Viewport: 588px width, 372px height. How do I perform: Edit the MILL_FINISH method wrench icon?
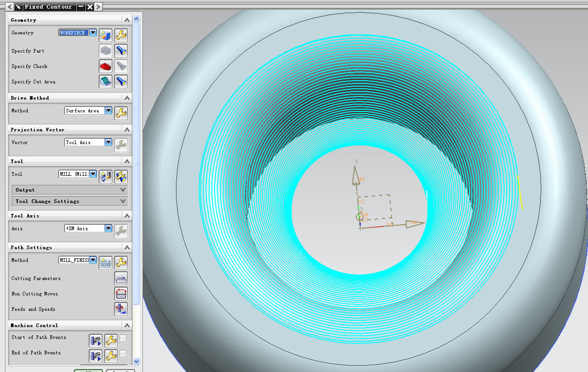(121, 263)
